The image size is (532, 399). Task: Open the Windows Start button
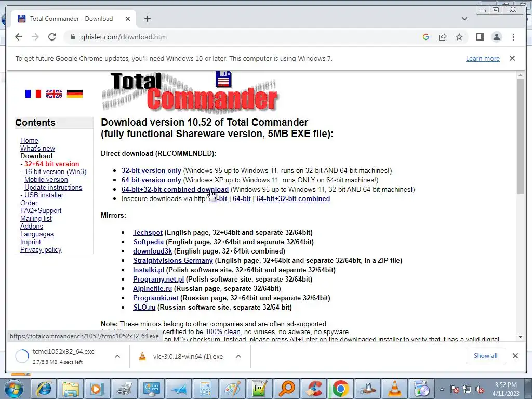tap(14, 389)
